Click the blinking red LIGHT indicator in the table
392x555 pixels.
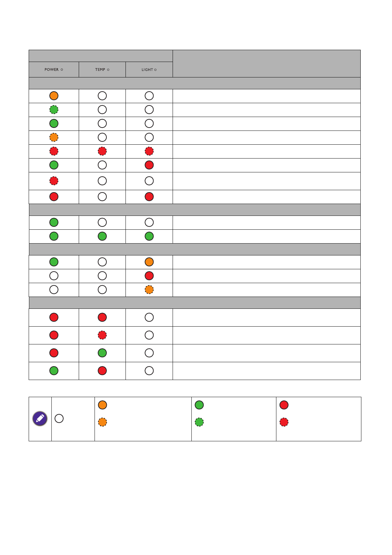149,151
